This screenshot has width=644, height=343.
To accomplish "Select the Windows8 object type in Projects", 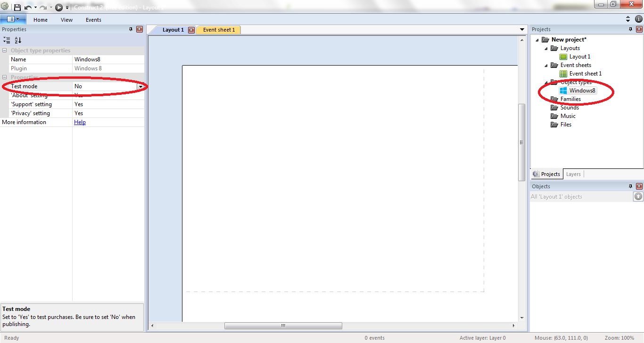I will click(x=582, y=91).
